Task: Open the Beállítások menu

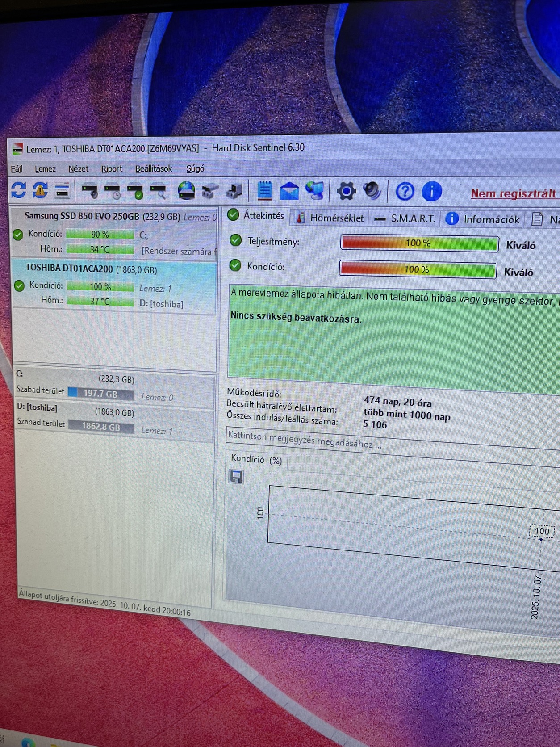Action: click(154, 169)
